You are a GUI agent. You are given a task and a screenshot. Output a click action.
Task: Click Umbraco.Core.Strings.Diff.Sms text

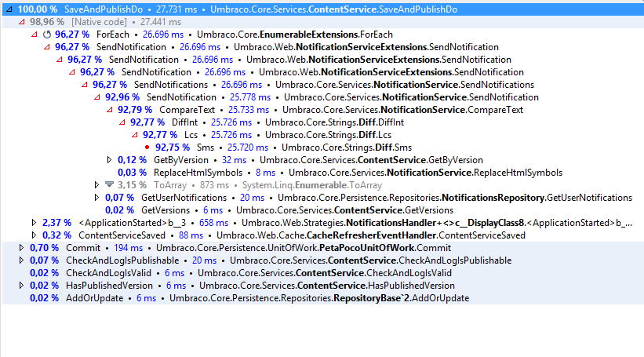(x=347, y=148)
